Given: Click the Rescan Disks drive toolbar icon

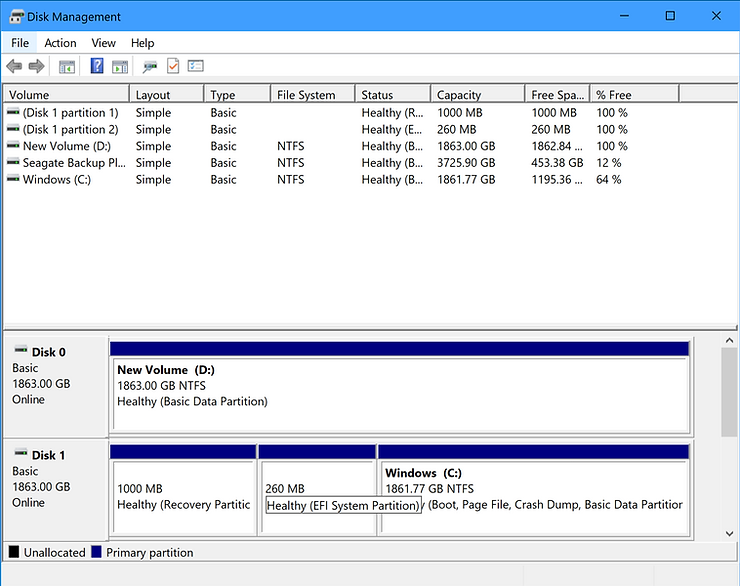Looking at the screenshot, I should coord(150,67).
